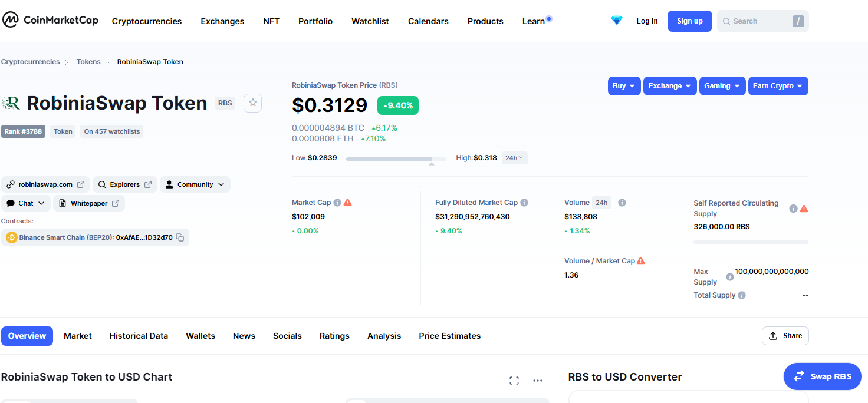Change the 24h price range selector
Screen dimensions: 868x403
(514, 158)
